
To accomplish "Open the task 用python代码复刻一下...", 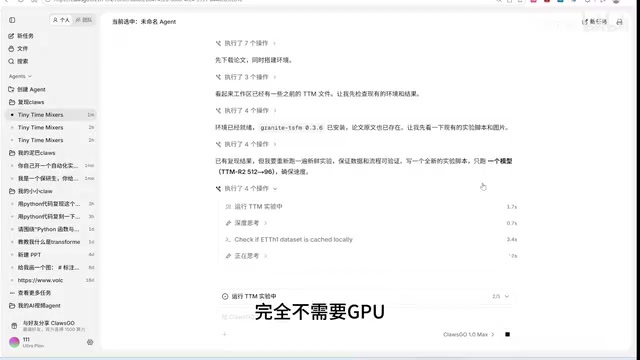I will click(51, 216).
